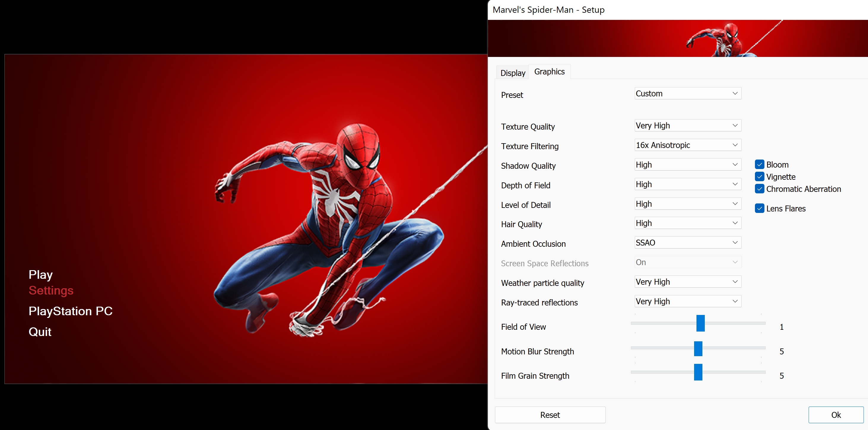
Task: Click the Preset Custom dropdown
Action: click(686, 93)
